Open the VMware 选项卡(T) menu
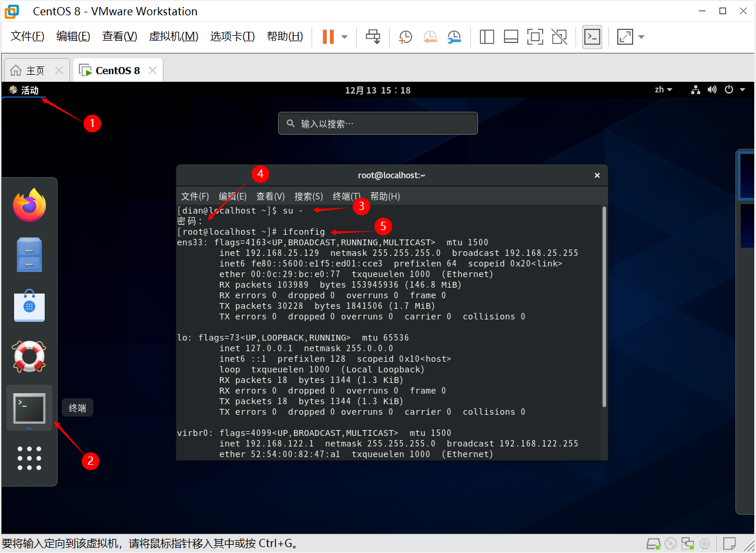The image size is (756, 553). click(x=233, y=36)
